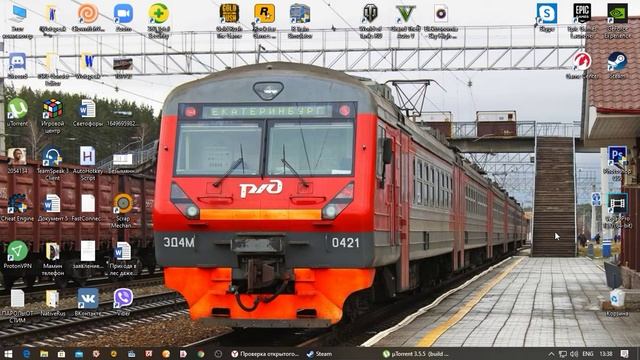Open the Игровой центр Rubik's cube icon
This screenshot has width=640, height=360.
pyautogui.click(x=53, y=109)
